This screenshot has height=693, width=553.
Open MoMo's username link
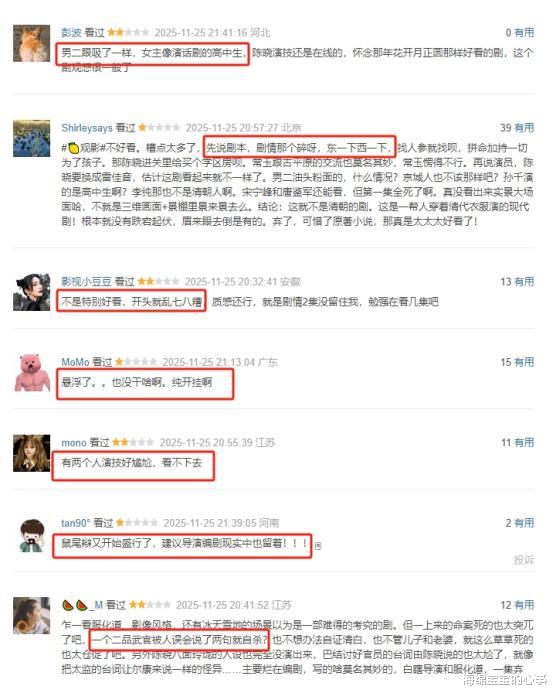click(75, 362)
